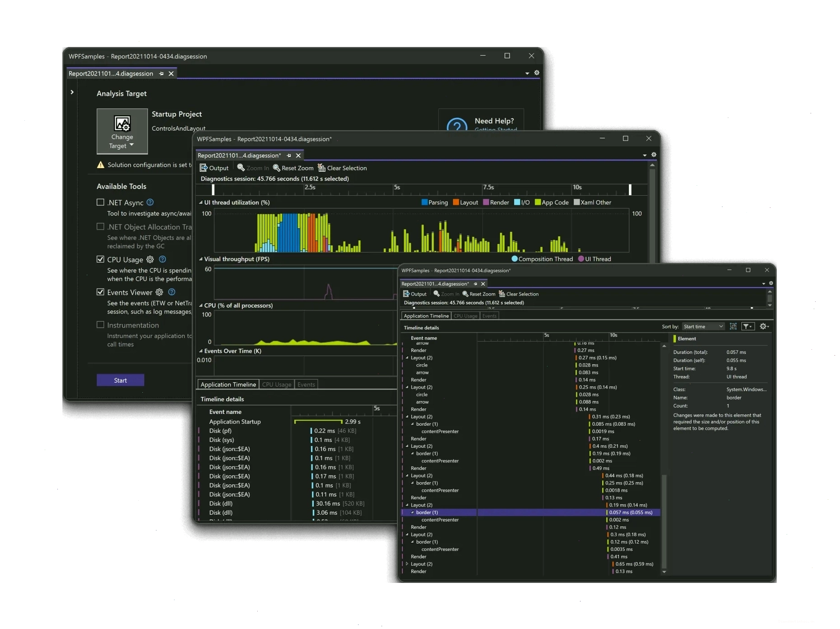Click front window timeline details scrollbar thumb

pyautogui.click(x=664, y=521)
